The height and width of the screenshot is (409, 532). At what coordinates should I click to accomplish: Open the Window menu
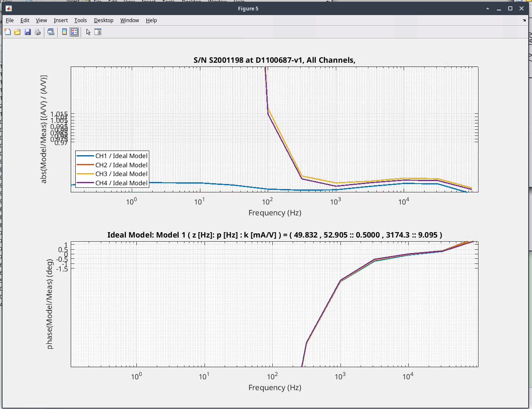pos(129,20)
